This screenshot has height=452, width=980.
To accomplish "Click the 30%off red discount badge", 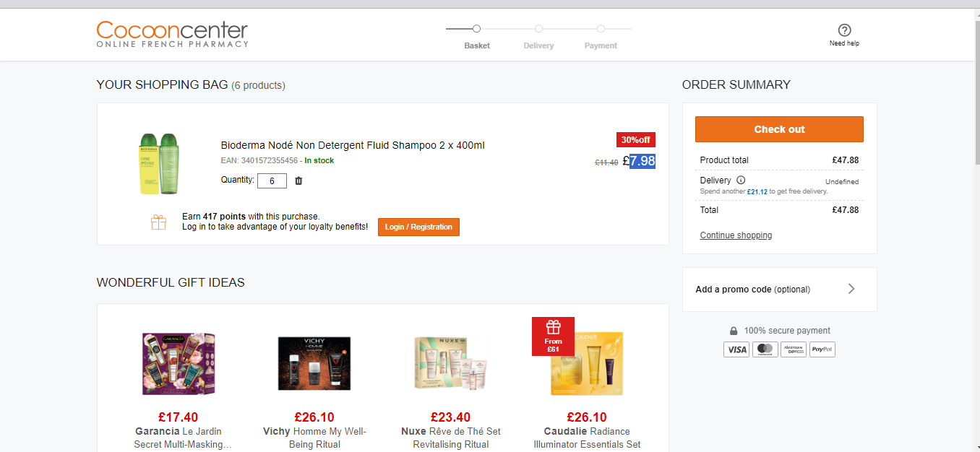I will [636, 140].
